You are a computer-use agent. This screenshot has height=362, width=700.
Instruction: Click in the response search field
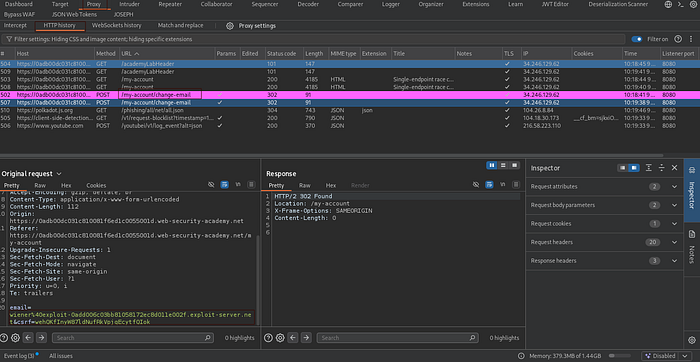[398, 338]
